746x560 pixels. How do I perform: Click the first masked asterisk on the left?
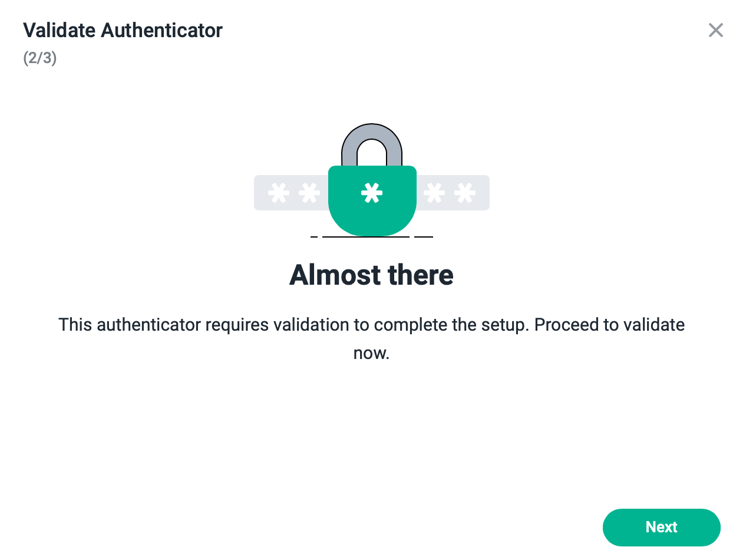click(278, 193)
